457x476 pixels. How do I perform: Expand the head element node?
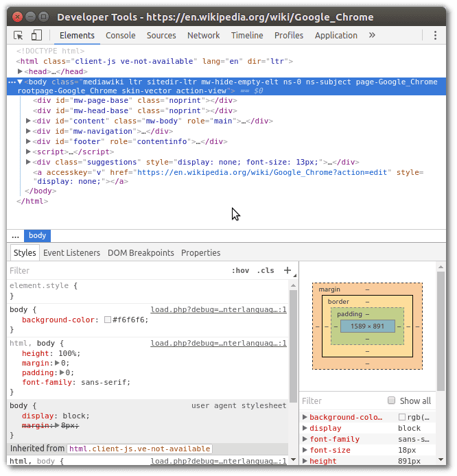click(20, 71)
